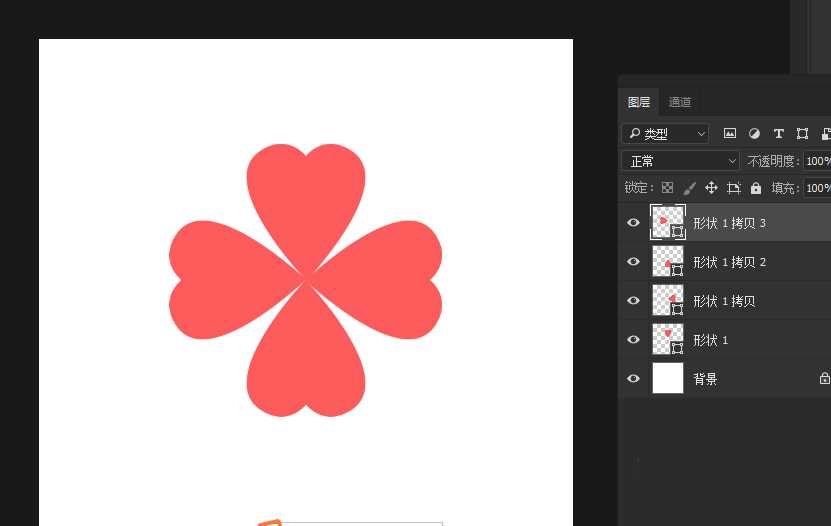Image resolution: width=831 pixels, height=526 pixels.
Task: Click the shape layer filter icon
Action: point(802,133)
